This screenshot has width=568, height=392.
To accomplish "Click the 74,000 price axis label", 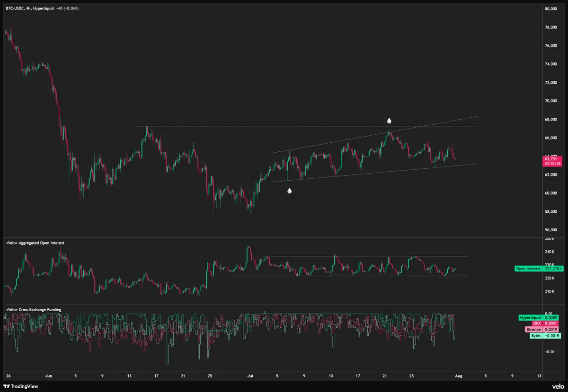I will [552, 64].
